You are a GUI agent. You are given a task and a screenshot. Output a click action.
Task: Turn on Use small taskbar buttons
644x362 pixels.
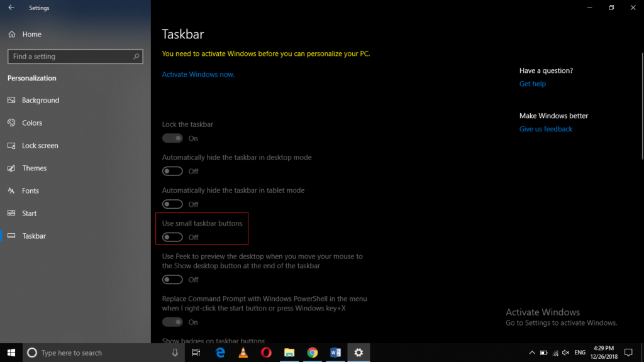(x=172, y=237)
